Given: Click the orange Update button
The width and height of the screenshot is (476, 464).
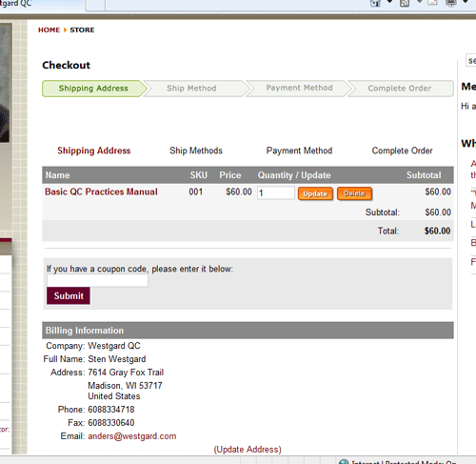Looking at the screenshot, I should tap(315, 193).
